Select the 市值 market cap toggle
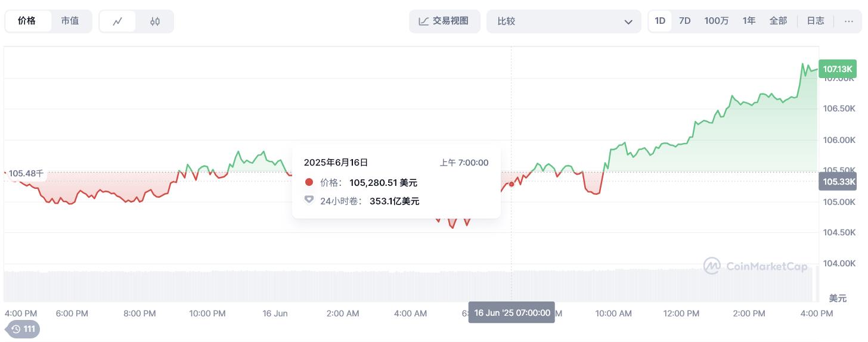The height and width of the screenshot is (342, 868). tap(70, 21)
